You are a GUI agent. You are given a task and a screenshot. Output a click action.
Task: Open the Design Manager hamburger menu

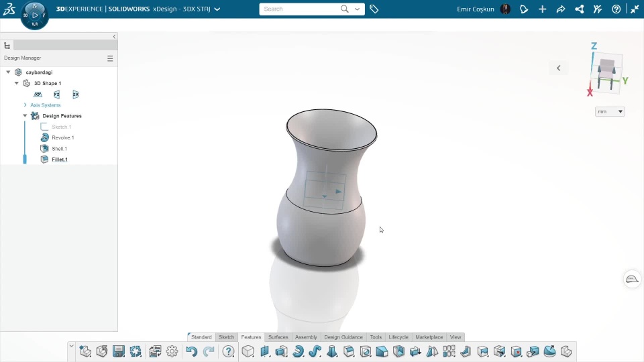[110, 58]
